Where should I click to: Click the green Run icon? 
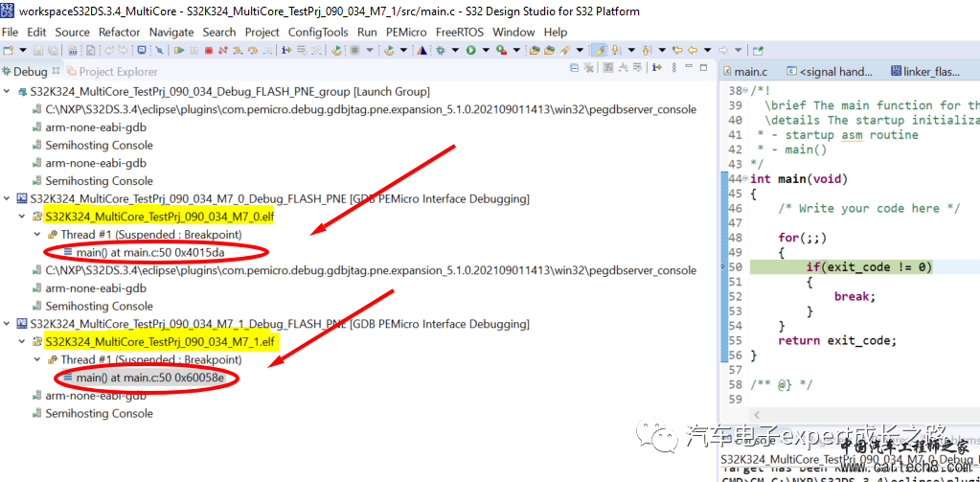470,50
